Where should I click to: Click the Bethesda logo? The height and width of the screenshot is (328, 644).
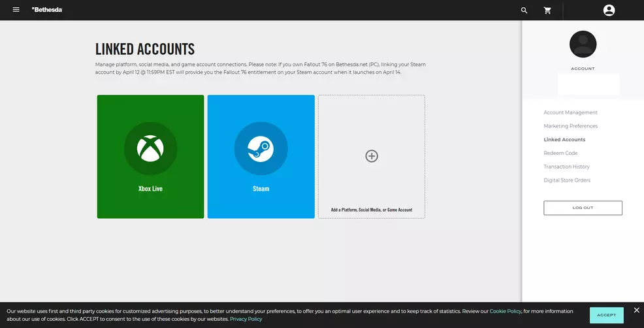pyautogui.click(x=47, y=9)
